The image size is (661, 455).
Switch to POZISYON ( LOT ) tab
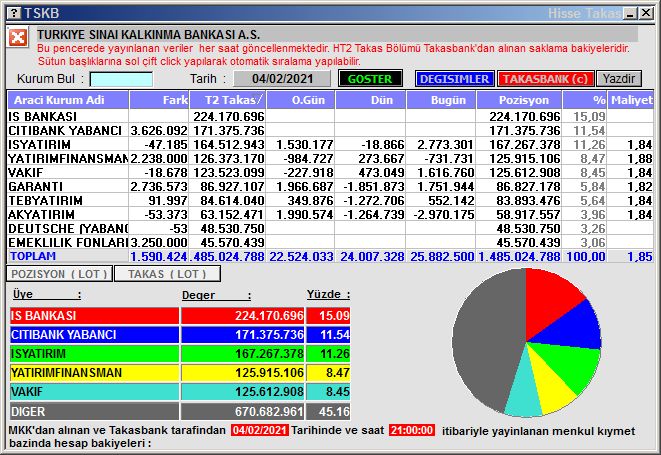(59, 274)
